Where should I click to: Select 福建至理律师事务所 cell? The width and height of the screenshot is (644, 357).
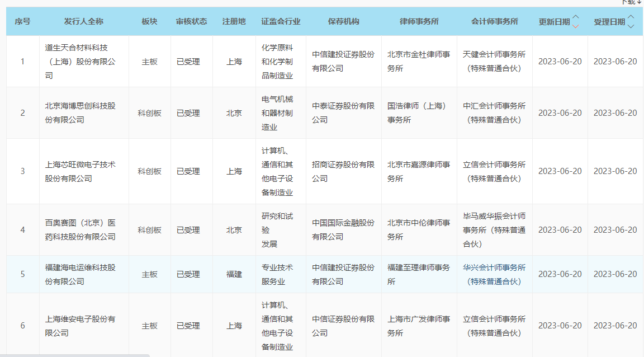tap(419, 274)
